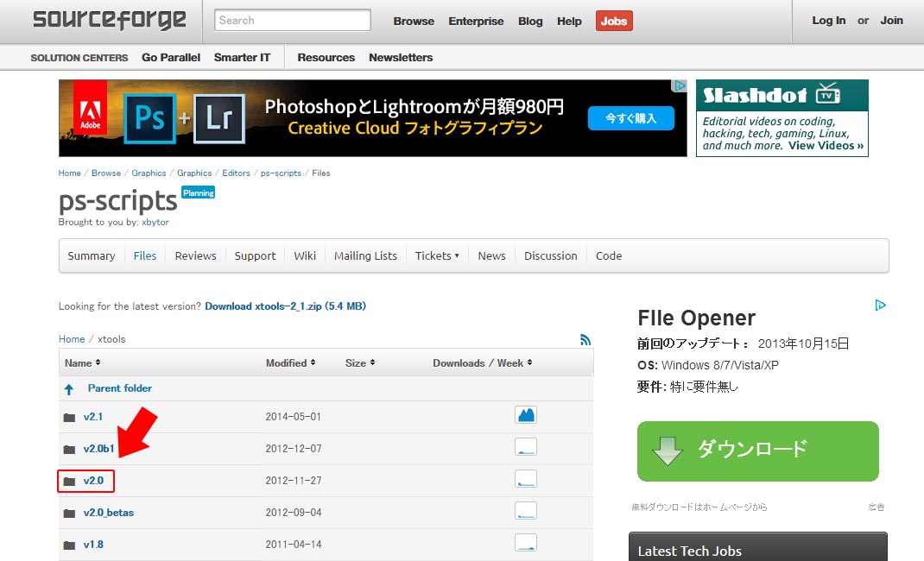Open the xbytor author profile link
Screen dimensions: 924x561
coord(155,222)
